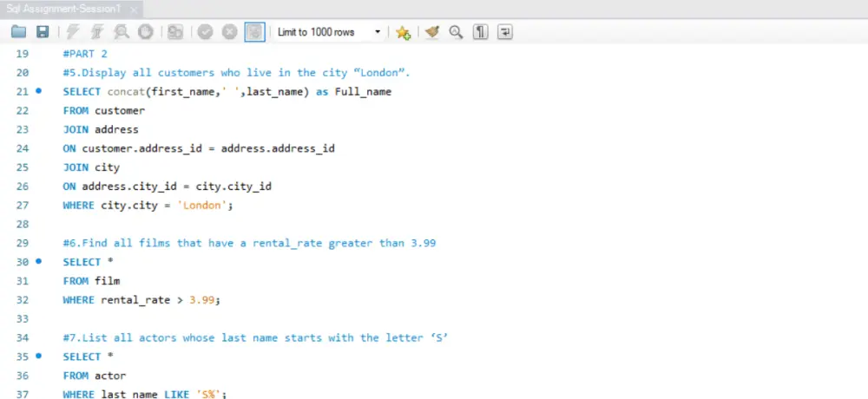This screenshot has width=868, height=399.
Task: Click the 'FROM customer' line
Action: pos(103,111)
